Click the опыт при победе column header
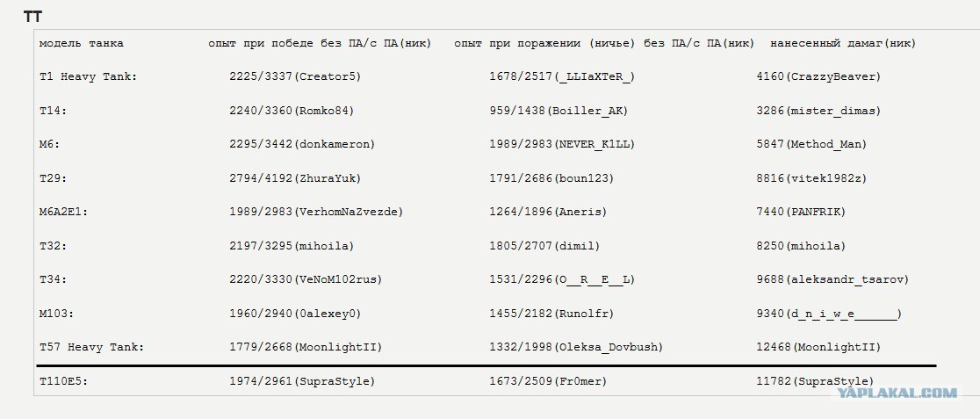The image size is (980, 419). [320, 43]
